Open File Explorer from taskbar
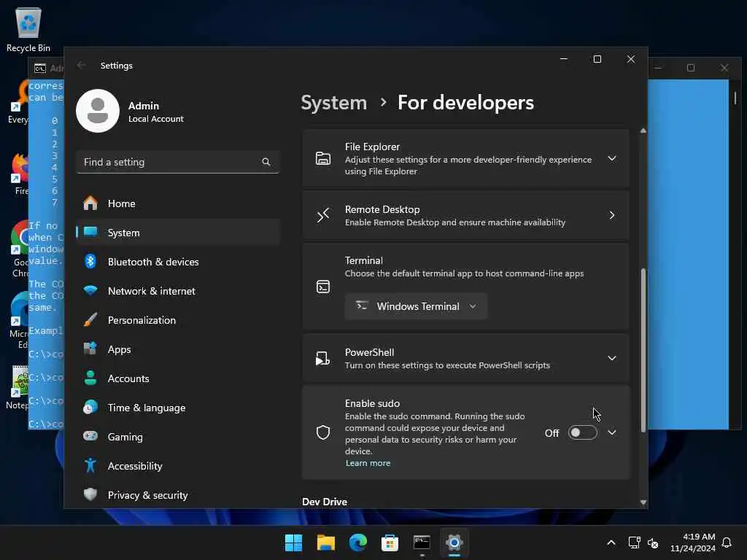747x560 pixels. click(x=326, y=542)
